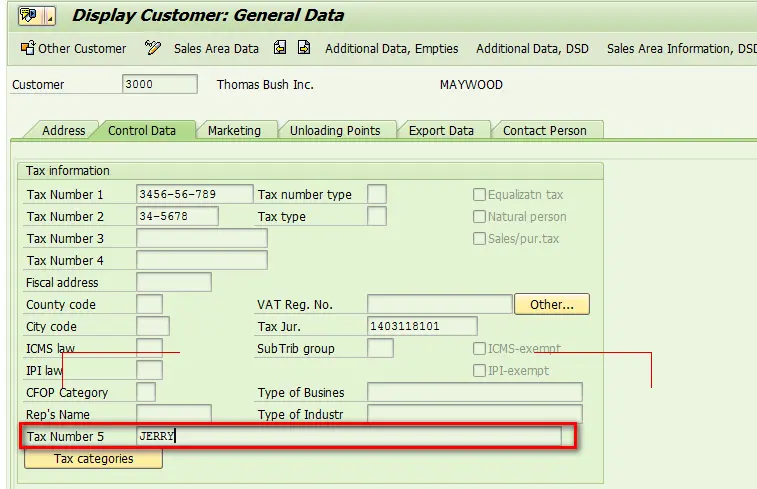This screenshot has width=757, height=489.
Task: Click the MAYWOOD city text
Action: [471, 84]
